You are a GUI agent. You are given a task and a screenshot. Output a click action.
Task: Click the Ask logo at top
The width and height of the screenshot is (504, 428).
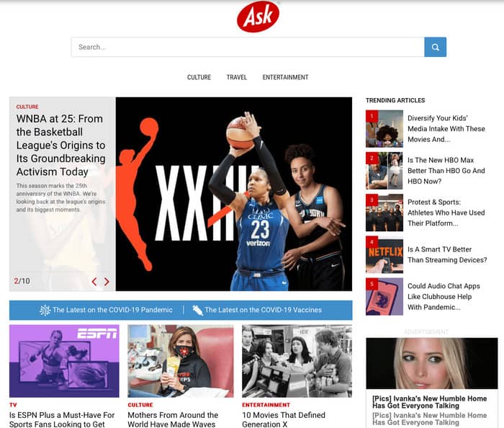tap(258, 17)
